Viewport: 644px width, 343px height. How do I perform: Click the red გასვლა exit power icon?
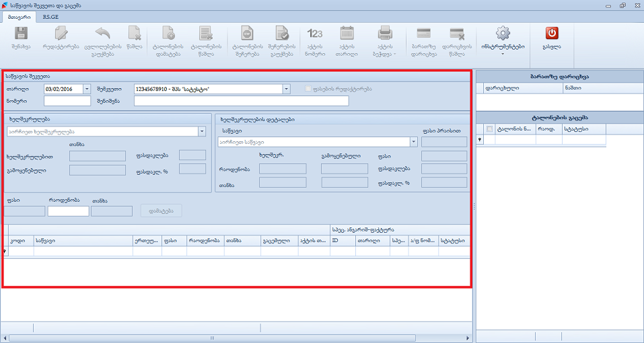tap(552, 33)
